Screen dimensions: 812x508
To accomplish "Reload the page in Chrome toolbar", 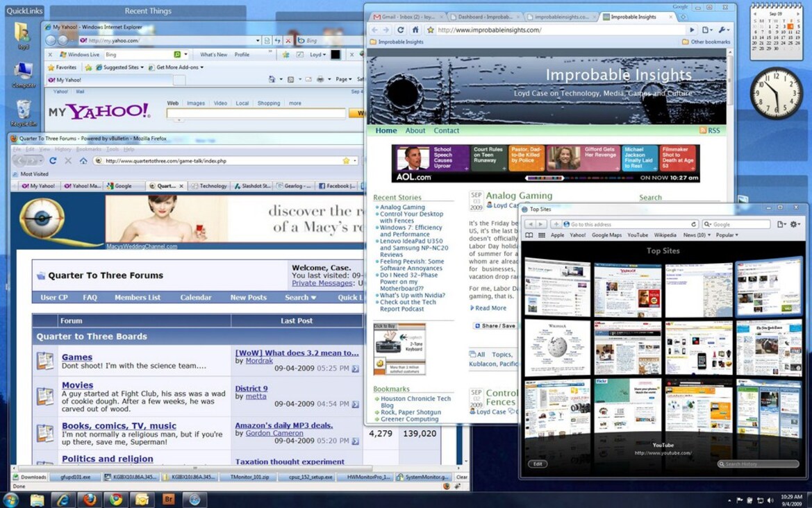I will (400, 30).
